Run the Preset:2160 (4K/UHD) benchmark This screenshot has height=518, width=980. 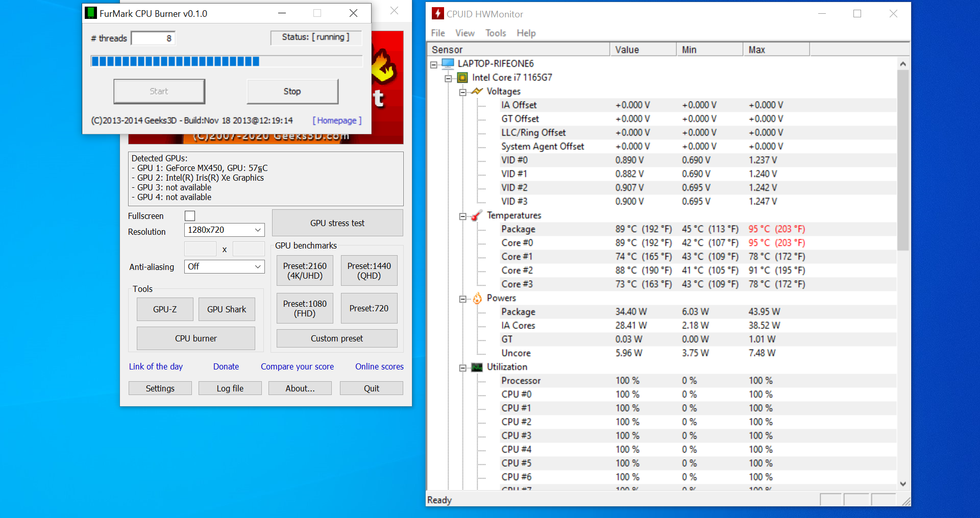point(305,270)
